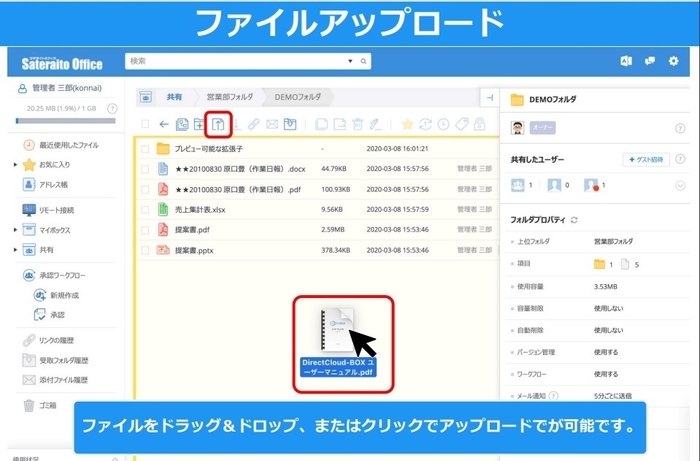Click the envelope mail icon in toolbar
This screenshot has height=461, width=700.
(272, 124)
